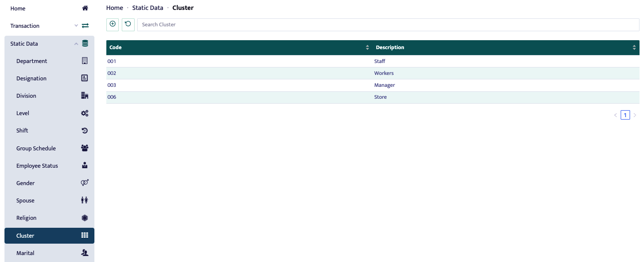Viewport: 644px width, 262px height.
Task: Open the Religion menu item
Action: coord(49,218)
